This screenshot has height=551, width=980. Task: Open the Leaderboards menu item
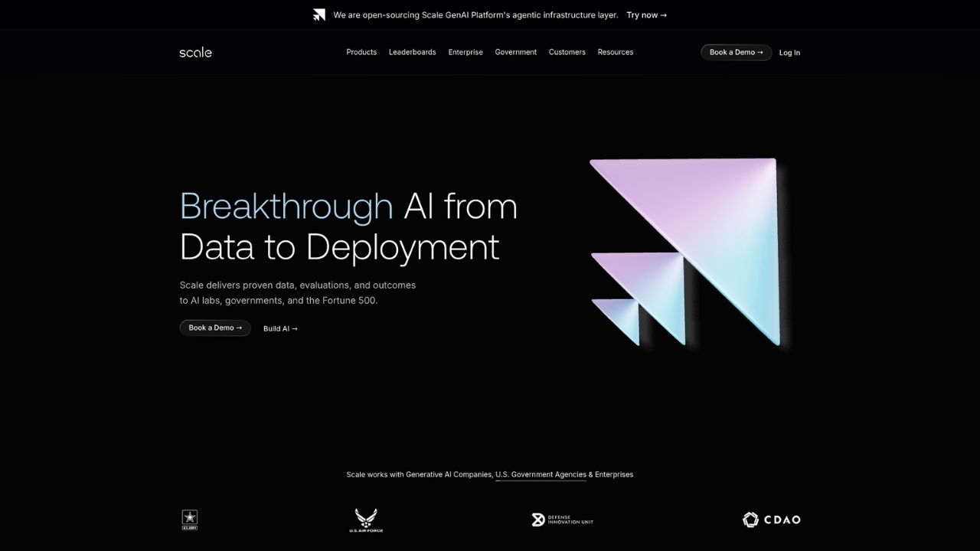[412, 52]
